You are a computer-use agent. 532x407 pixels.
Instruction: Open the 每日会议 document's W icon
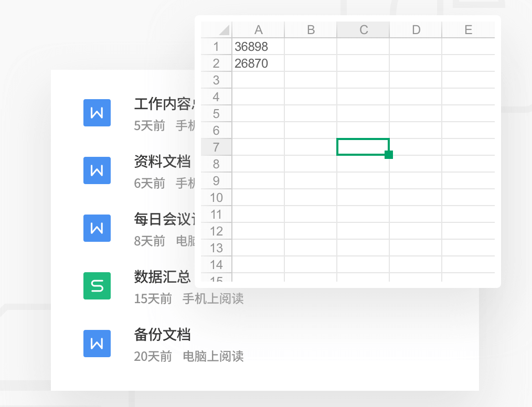tap(97, 228)
